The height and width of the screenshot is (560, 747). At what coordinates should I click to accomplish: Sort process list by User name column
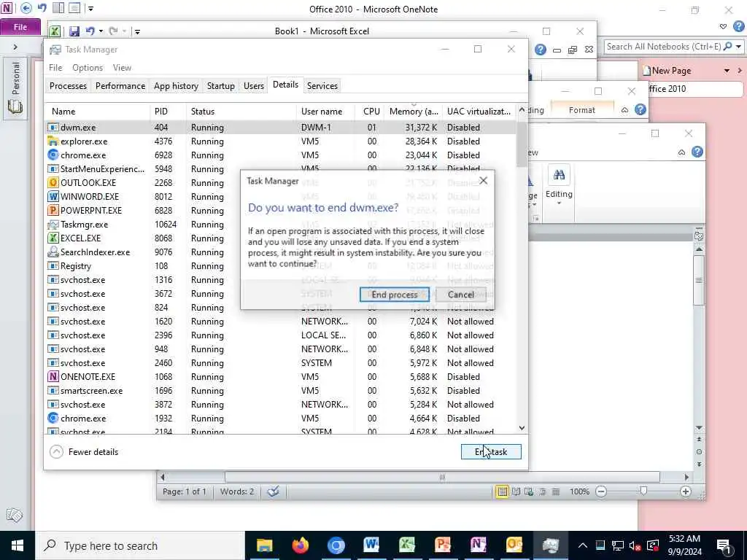(x=325, y=112)
